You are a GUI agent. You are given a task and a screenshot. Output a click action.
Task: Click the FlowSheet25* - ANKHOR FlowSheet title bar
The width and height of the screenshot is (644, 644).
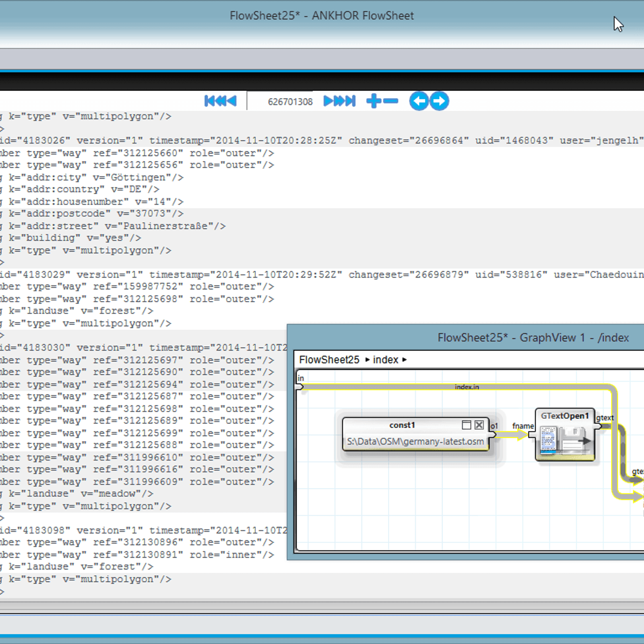click(x=322, y=15)
